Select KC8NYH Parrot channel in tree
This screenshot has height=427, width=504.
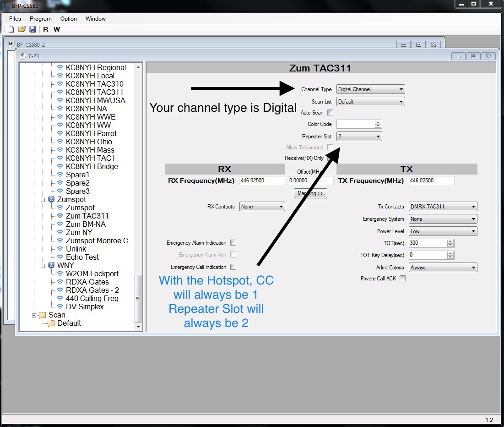pos(91,133)
